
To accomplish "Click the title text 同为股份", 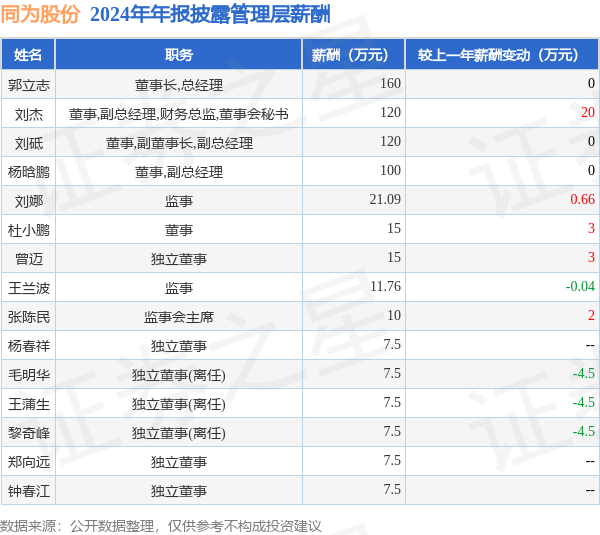I will (40, 15).
